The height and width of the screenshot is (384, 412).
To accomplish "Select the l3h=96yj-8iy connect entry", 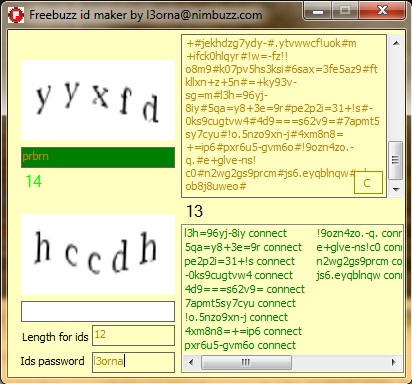I will click(x=236, y=233).
